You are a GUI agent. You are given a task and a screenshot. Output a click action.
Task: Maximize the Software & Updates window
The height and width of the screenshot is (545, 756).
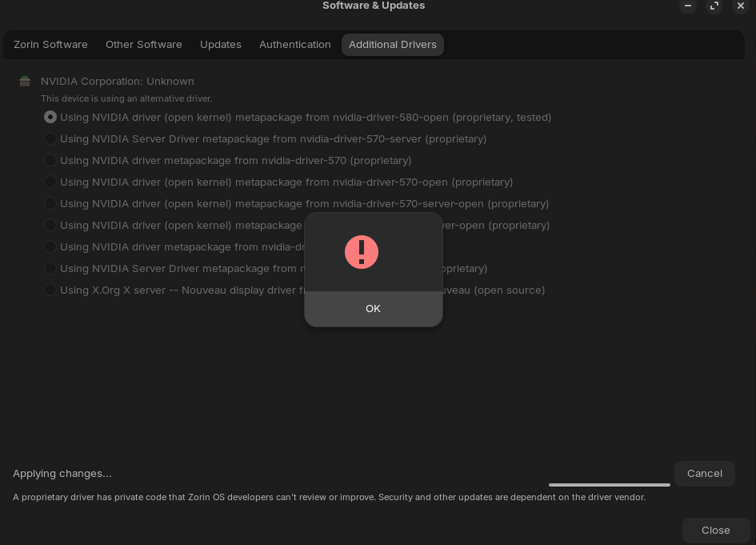(714, 6)
